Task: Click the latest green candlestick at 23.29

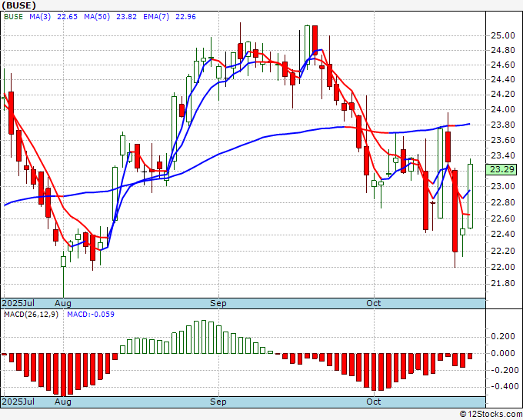Action: tap(470, 196)
